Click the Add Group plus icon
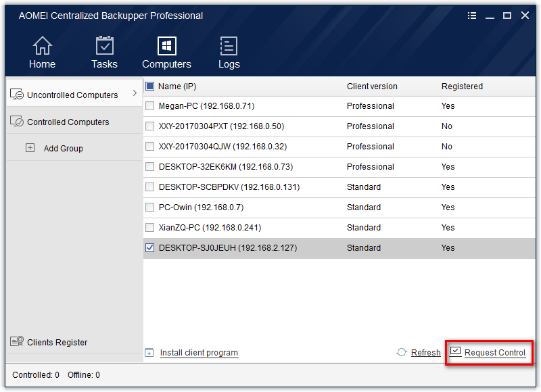 [30, 148]
